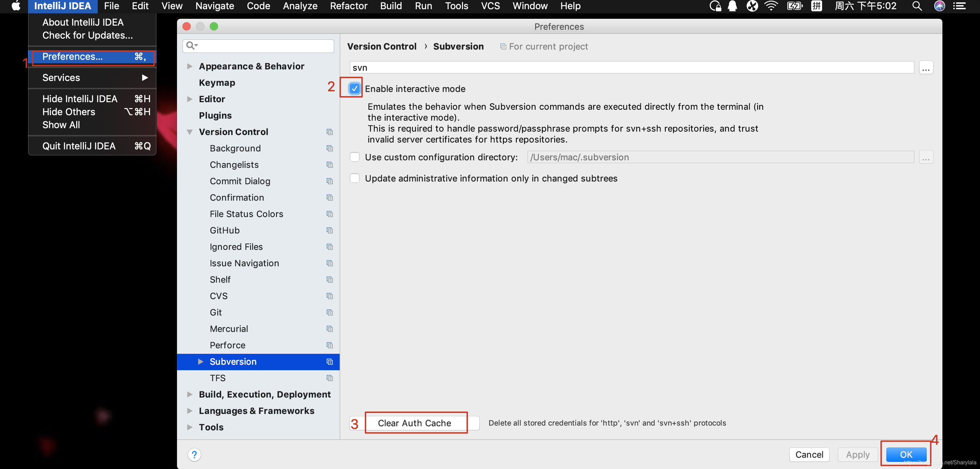Click the svn executable path field
Image resolution: width=980 pixels, height=469 pixels.
pos(631,67)
